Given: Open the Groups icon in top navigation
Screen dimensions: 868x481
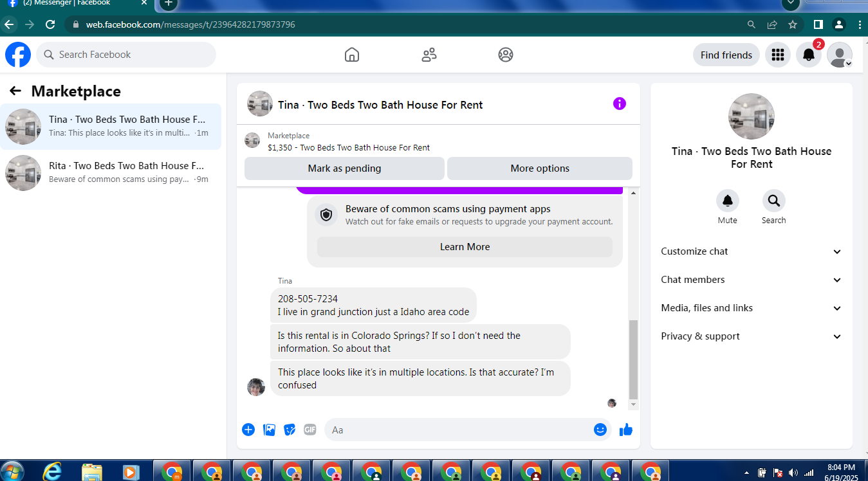Looking at the screenshot, I should (x=506, y=55).
